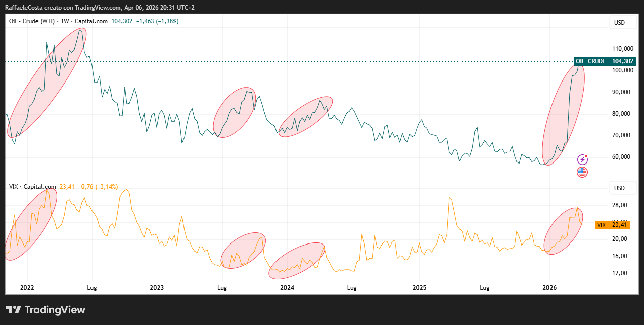Click the US flag economic event icon
Screen dimensions: 644x325
click(582, 172)
